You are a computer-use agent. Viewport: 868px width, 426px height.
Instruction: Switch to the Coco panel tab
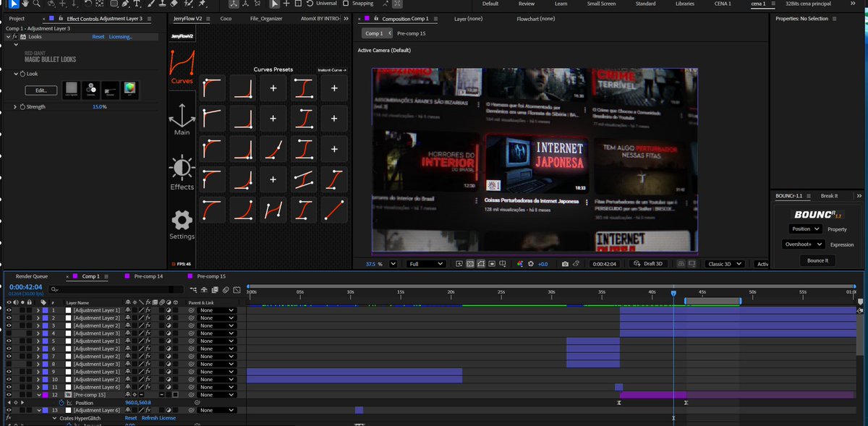[226, 19]
